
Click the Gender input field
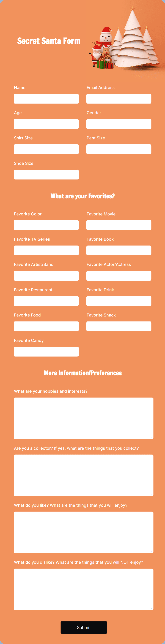pos(119,124)
